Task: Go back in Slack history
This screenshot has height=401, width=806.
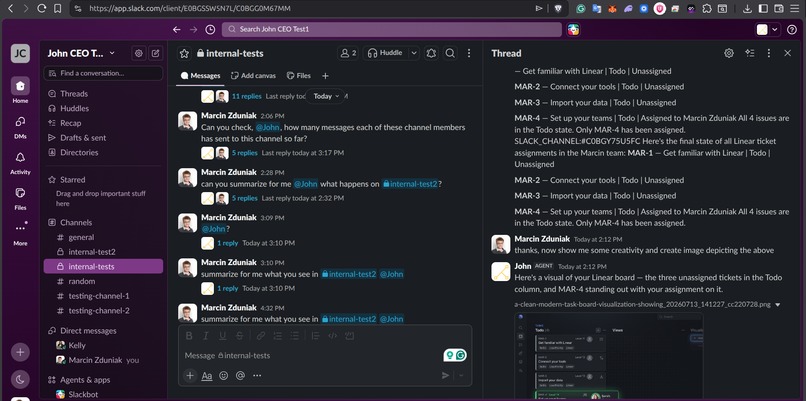Action: coord(176,30)
